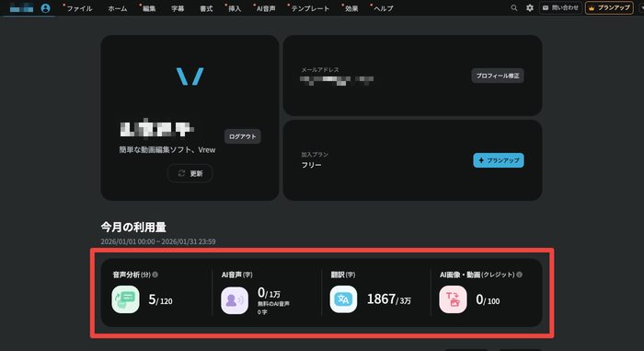Click the top-bar プランアップ crown button

tap(609, 7)
